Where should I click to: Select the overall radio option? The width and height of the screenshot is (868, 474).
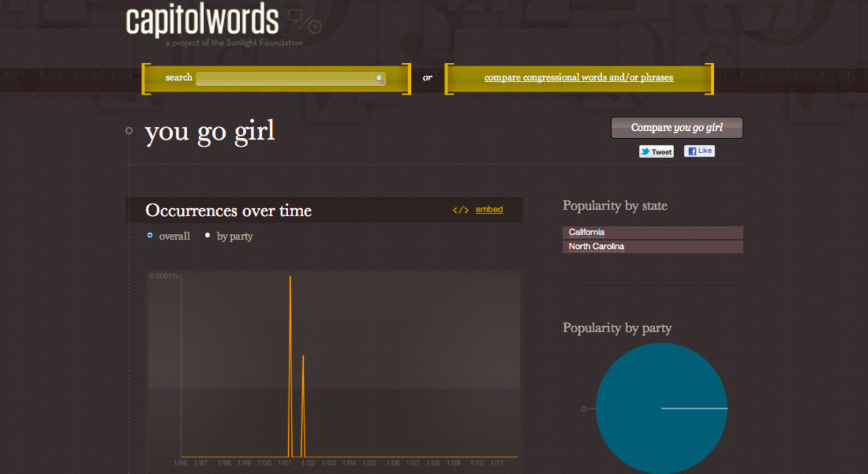click(x=150, y=236)
